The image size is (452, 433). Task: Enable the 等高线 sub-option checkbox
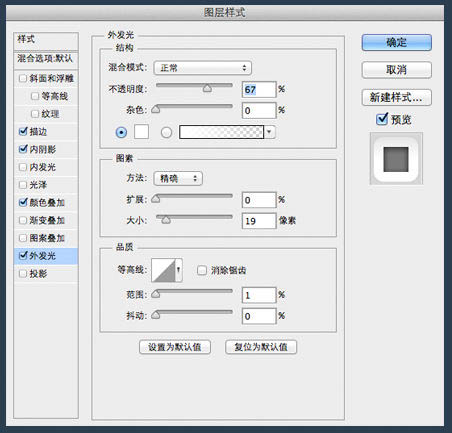click(x=35, y=96)
